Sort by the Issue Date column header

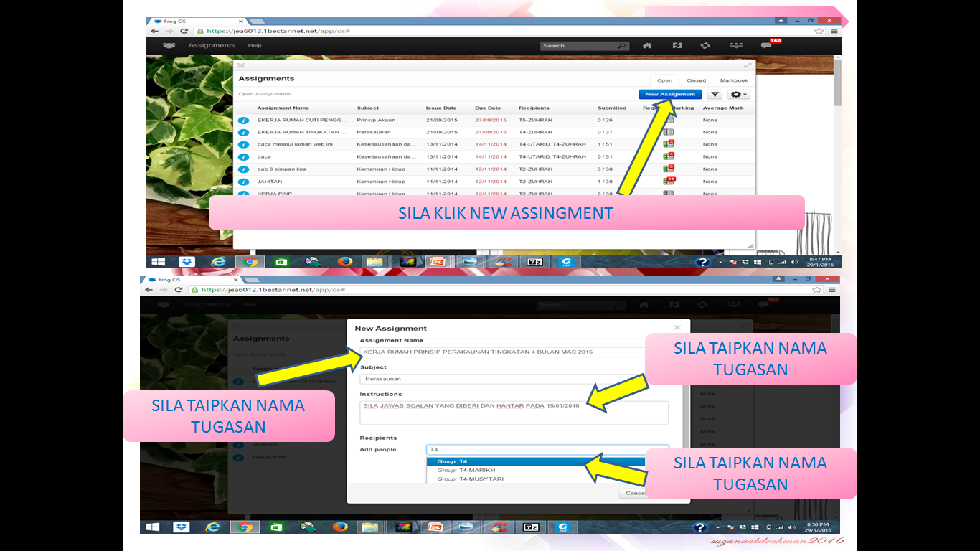pos(440,108)
